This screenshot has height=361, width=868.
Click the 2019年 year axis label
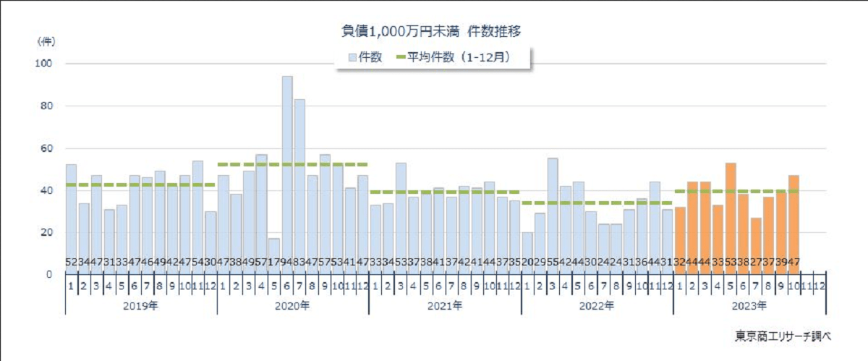140,306
